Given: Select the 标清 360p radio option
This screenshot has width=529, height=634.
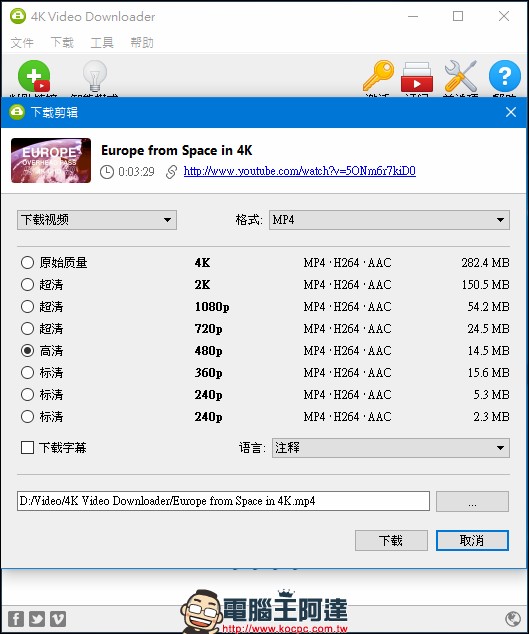Looking at the screenshot, I should coord(27,372).
